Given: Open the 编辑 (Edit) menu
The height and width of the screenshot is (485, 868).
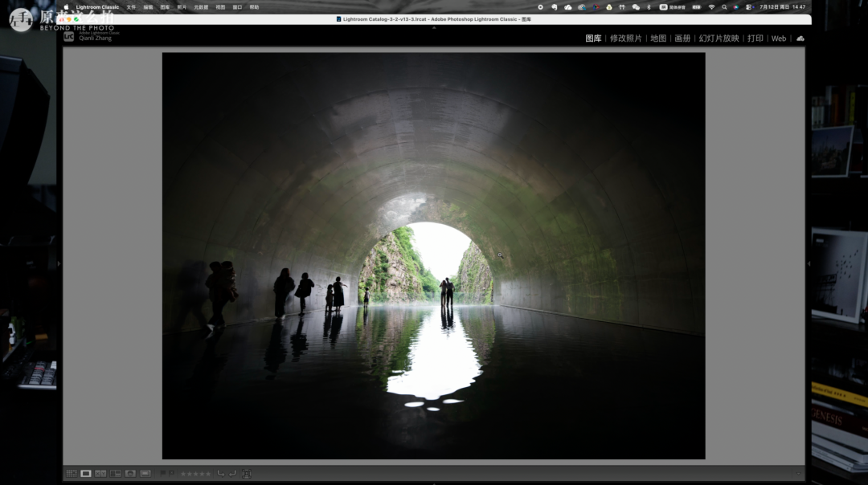Looking at the screenshot, I should point(148,7).
